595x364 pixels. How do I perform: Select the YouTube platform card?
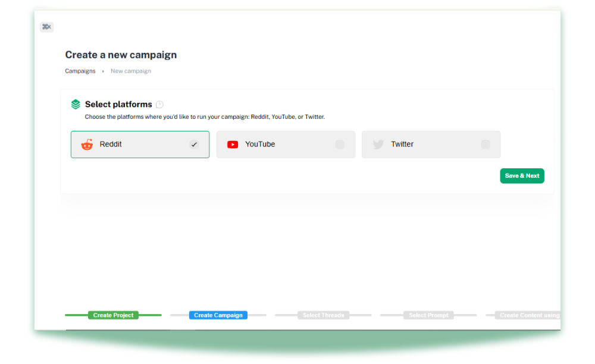[x=286, y=145]
